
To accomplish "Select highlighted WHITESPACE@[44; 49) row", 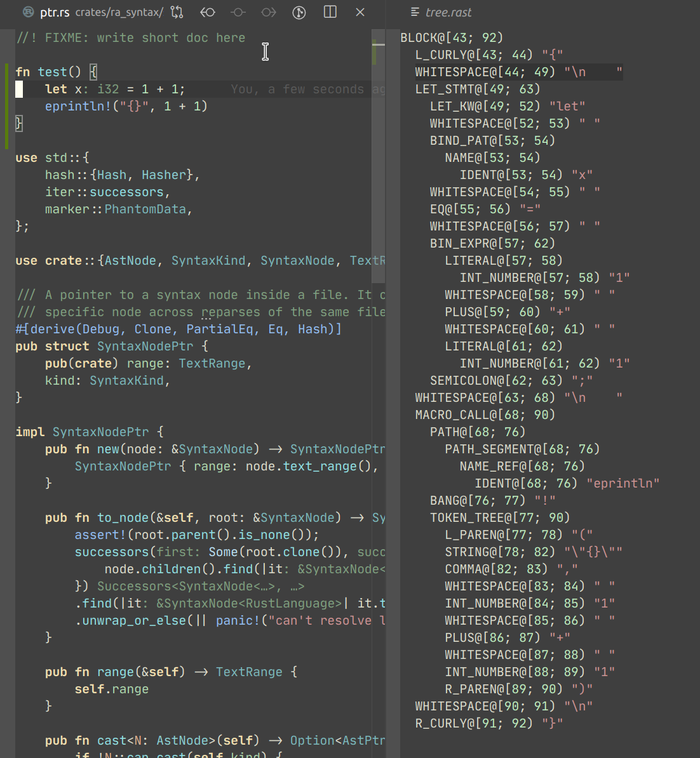I will [x=518, y=72].
